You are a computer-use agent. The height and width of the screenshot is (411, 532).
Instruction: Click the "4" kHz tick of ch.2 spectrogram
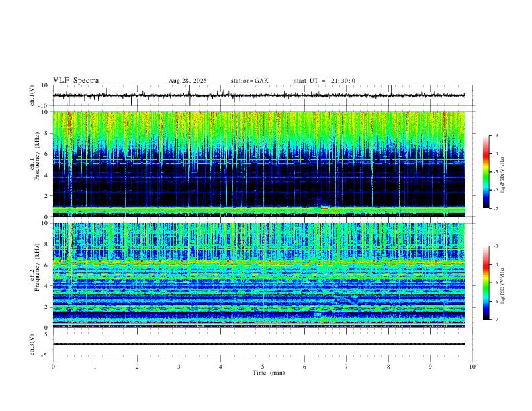click(x=47, y=286)
